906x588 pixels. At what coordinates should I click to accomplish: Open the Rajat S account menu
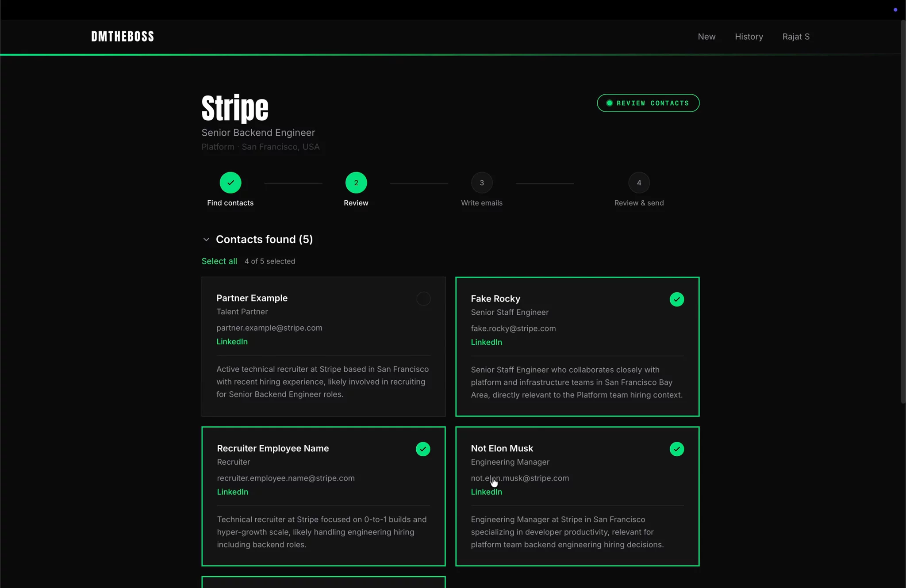coord(796,37)
